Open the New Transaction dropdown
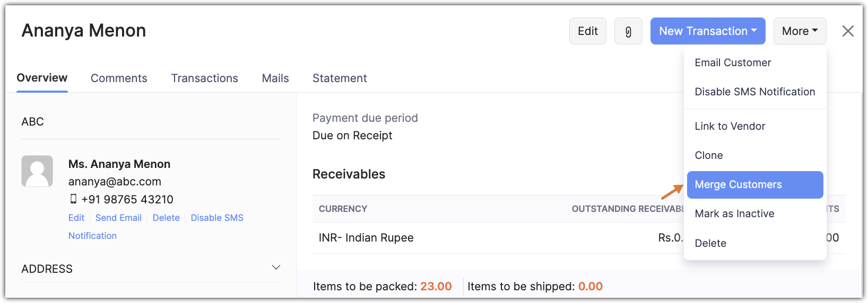 [x=707, y=31]
